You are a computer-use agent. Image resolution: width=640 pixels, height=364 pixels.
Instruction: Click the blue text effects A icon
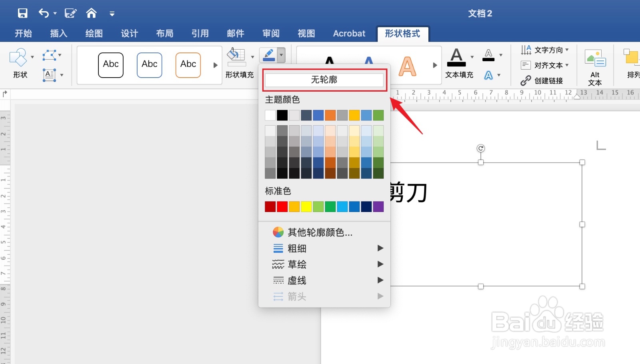(x=488, y=75)
